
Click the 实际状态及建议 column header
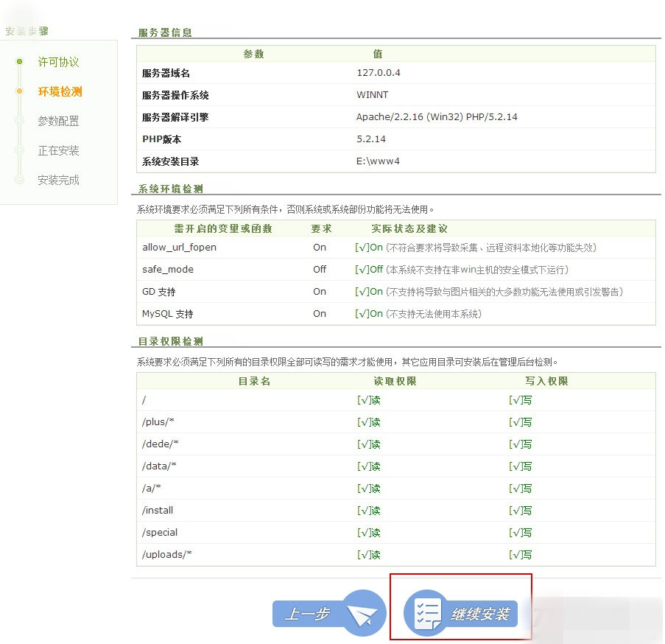(x=409, y=228)
